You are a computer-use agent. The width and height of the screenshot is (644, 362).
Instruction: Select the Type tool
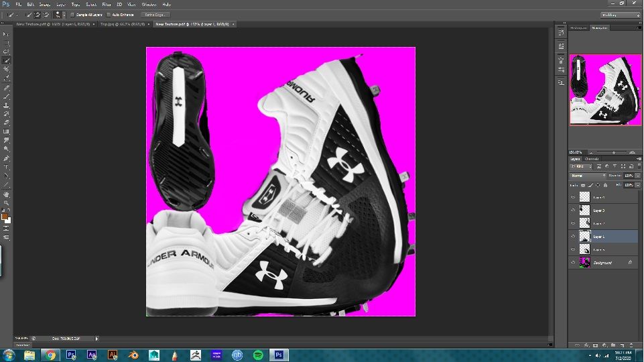tap(6, 167)
